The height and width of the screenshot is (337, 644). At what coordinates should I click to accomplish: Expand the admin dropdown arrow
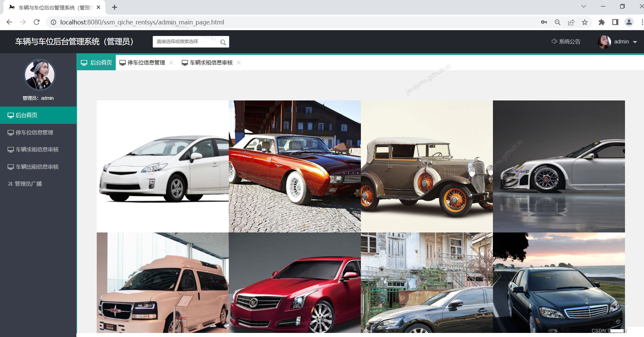pyautogui.click(x=635, y=42)
